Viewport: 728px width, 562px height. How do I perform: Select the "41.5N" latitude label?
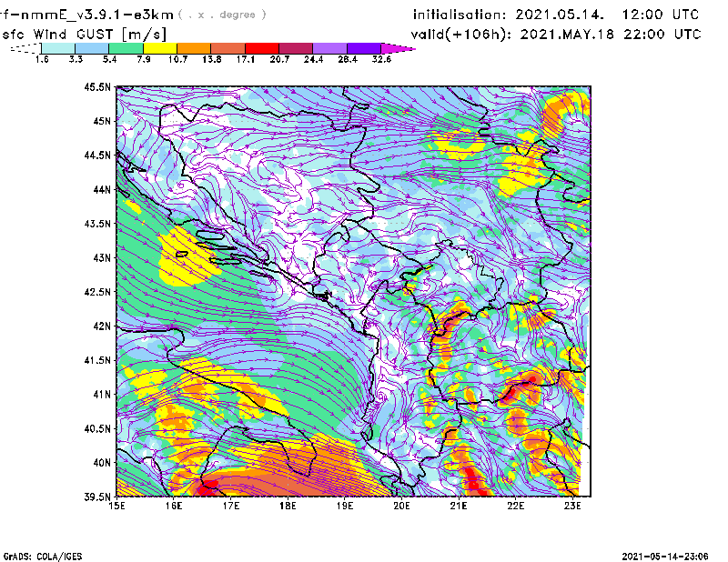(97, 360)
